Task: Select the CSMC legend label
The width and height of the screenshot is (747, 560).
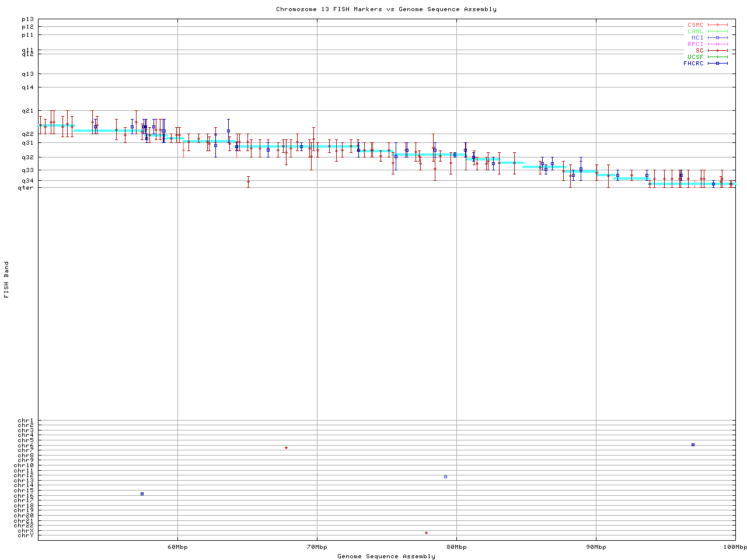Action: tap(695, 25)
